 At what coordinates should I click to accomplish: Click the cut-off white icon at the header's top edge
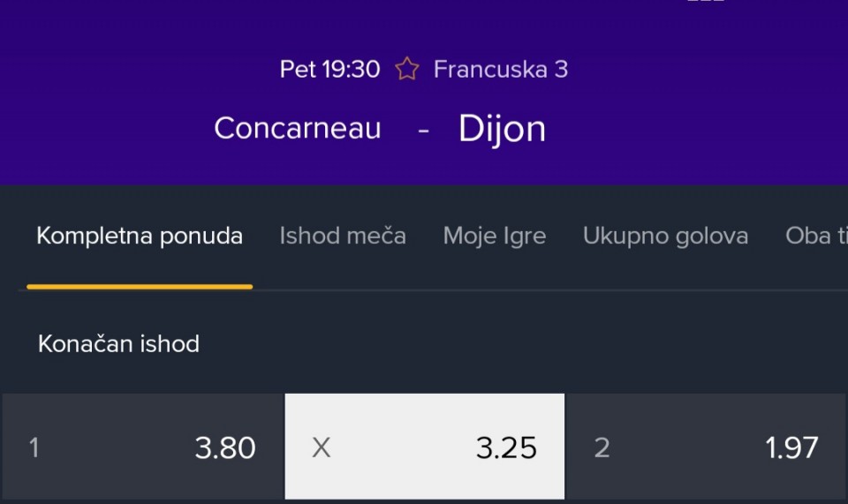705,2
